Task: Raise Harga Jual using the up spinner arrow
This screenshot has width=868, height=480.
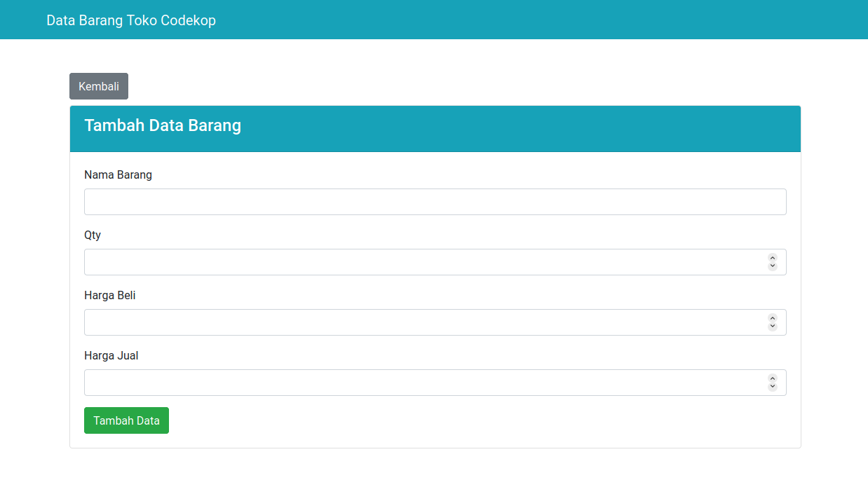Action: (773, 378)
